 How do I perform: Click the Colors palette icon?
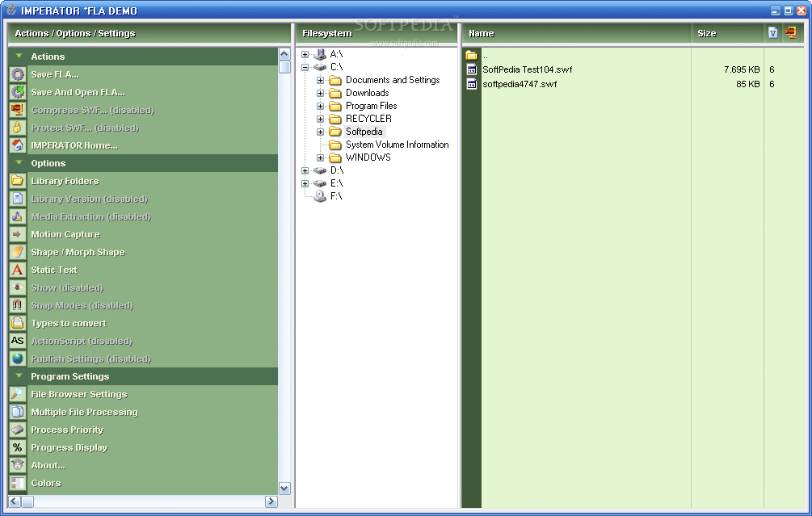(x=18, y=483)
